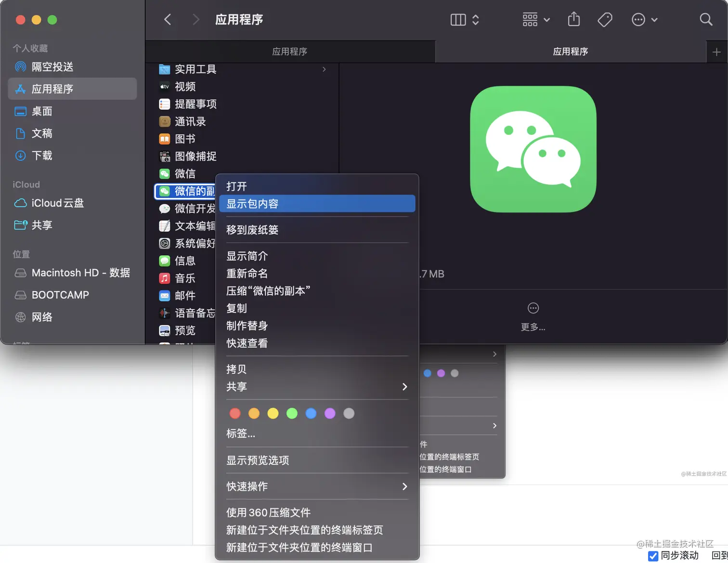Image resolution: width=728 pixels, height=563 pixels.
Task: Click the Finder search magnifier icon
Action: pyautogui.click(x=706, y=20)
